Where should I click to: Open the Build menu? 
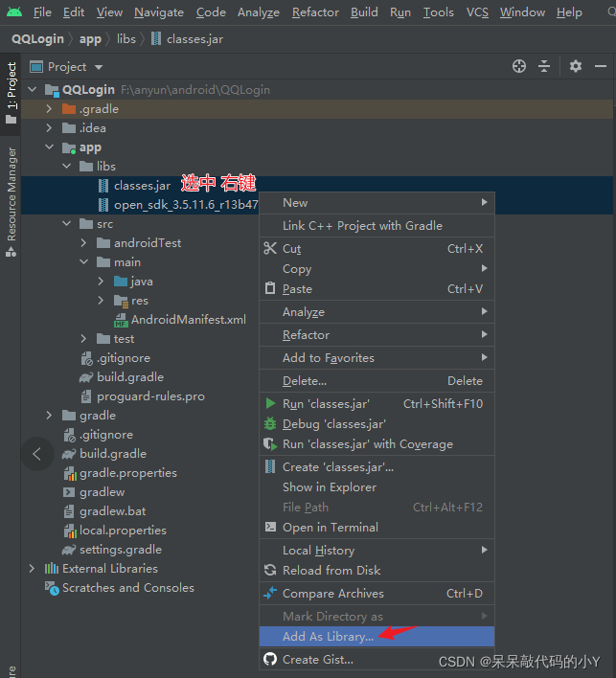point(364,12)
